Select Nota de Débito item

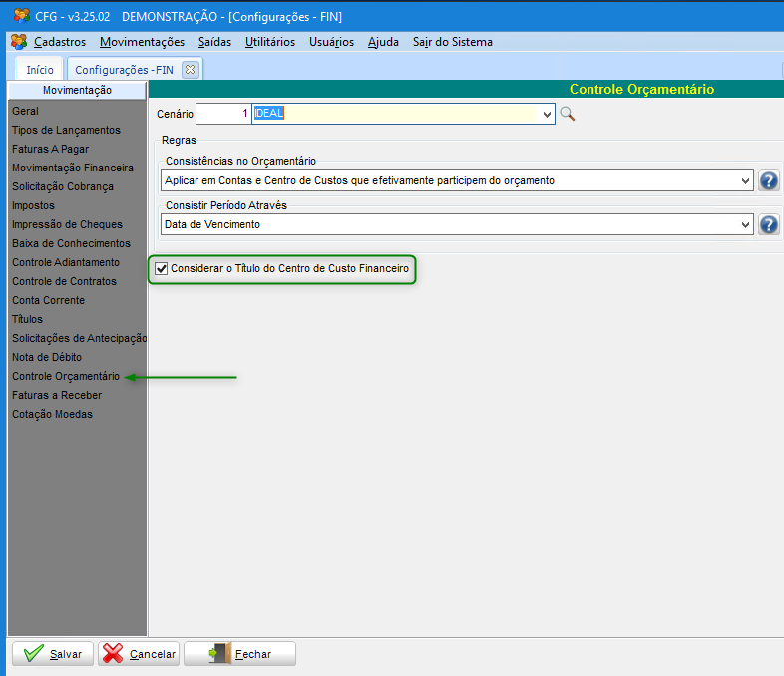[47, 357]
